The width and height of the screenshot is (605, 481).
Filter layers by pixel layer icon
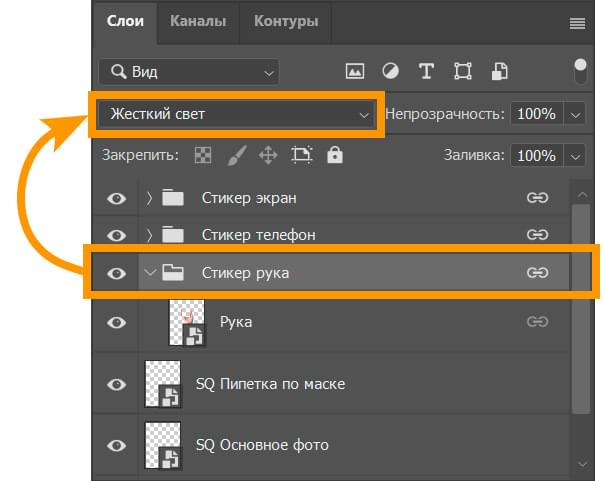(355, 71)
